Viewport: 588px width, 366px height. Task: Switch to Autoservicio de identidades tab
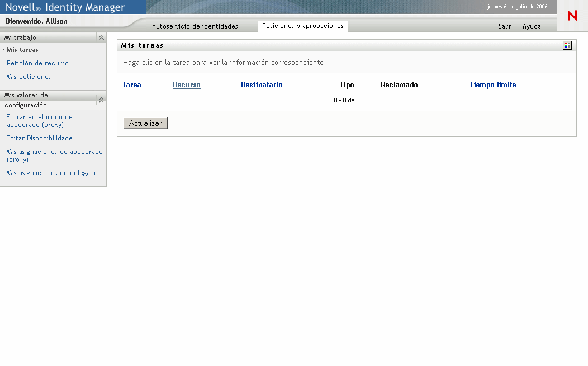[x=195, y=26]
